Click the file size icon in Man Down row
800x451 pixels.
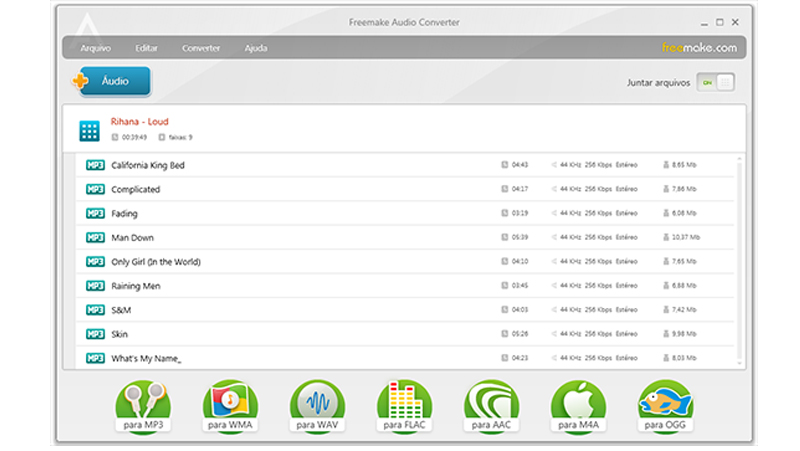coord(666,237)
